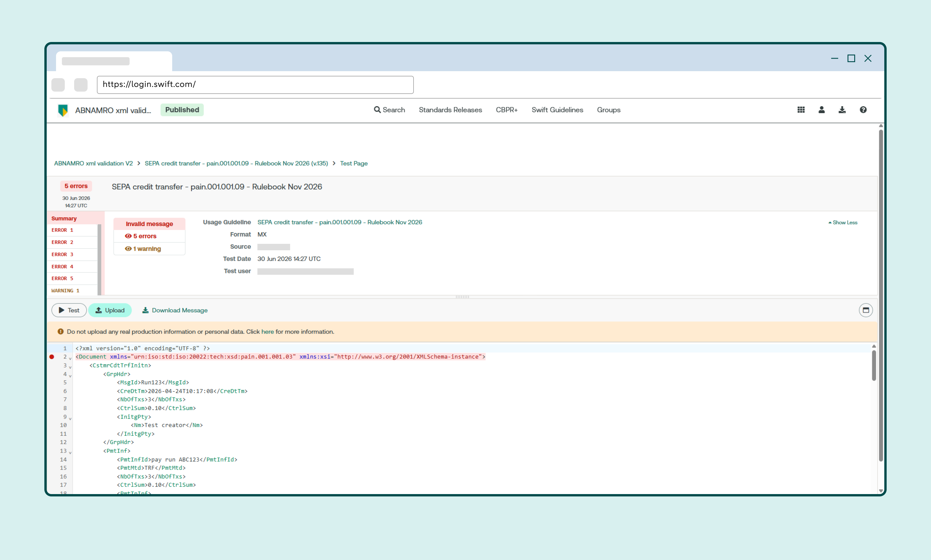Maximize the editor panel icon
Viewport: 931px width, 560px height.
(x=866, y=310)
